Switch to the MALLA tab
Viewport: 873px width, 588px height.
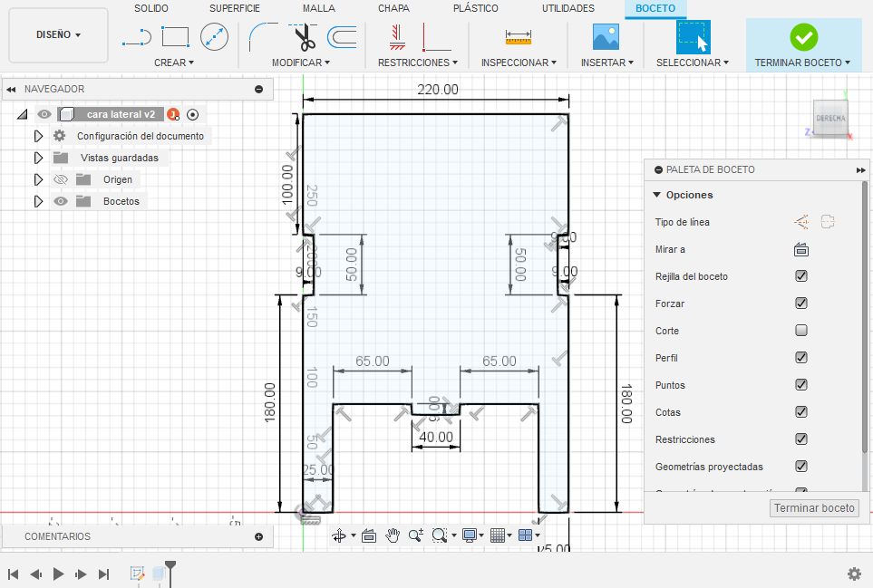(319, 8)
